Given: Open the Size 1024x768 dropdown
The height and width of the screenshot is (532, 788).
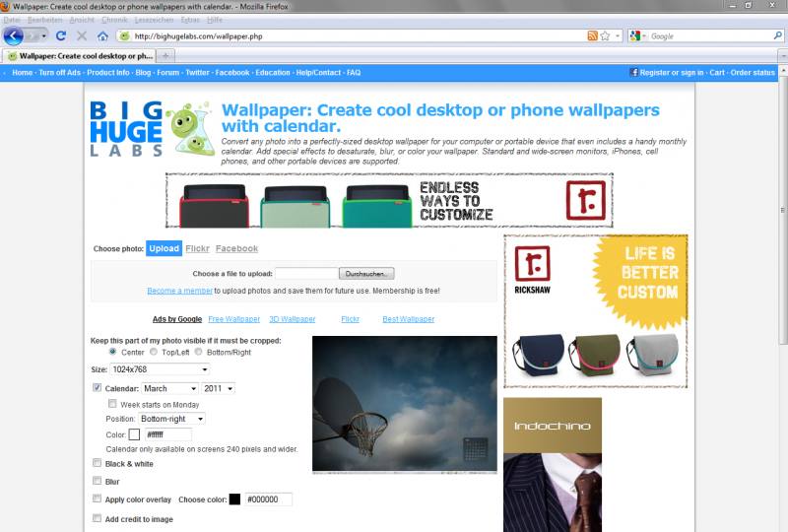Looking at the screenshot, I should (160, 369).
